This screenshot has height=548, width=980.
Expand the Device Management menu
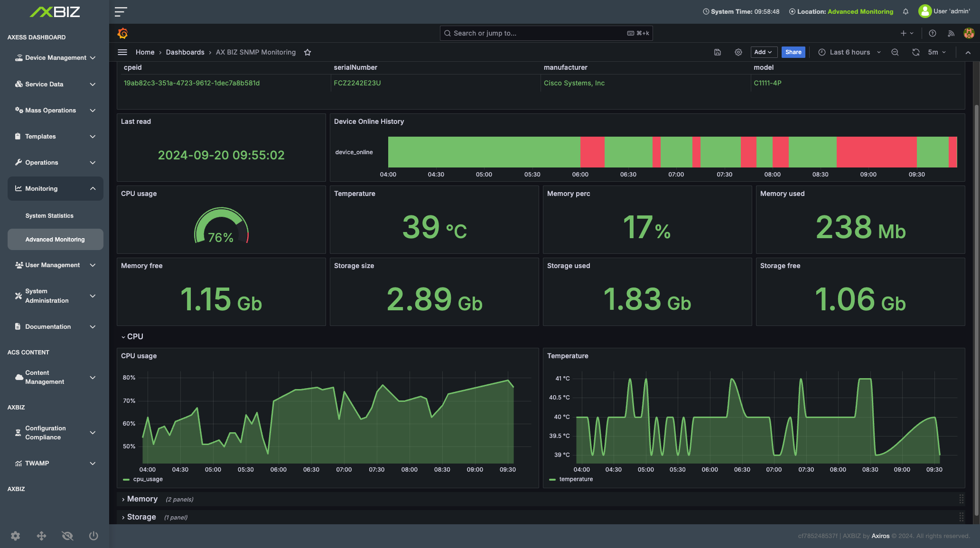tap(56, 58)
